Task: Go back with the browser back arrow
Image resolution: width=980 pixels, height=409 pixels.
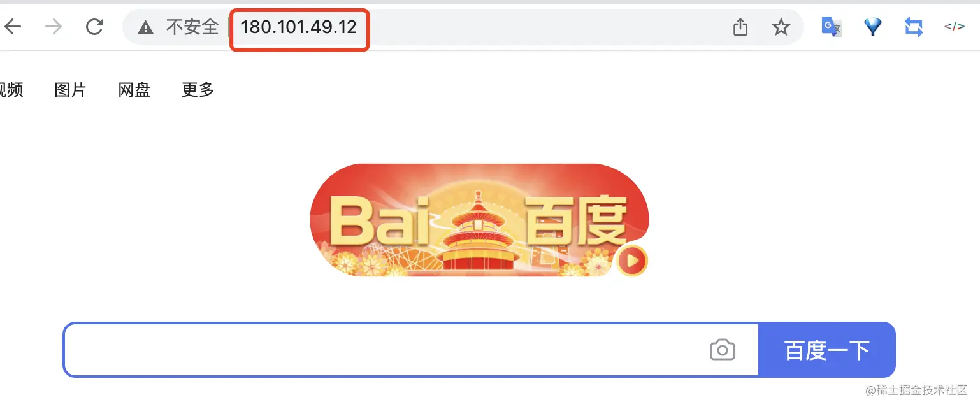Action: (x=13, y=27)
